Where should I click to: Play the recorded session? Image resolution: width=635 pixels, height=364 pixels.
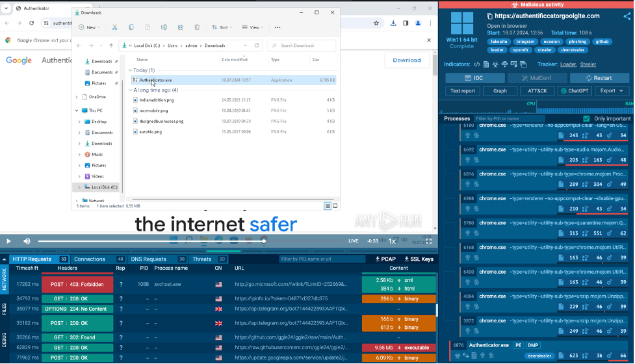[x=8, y=241]
